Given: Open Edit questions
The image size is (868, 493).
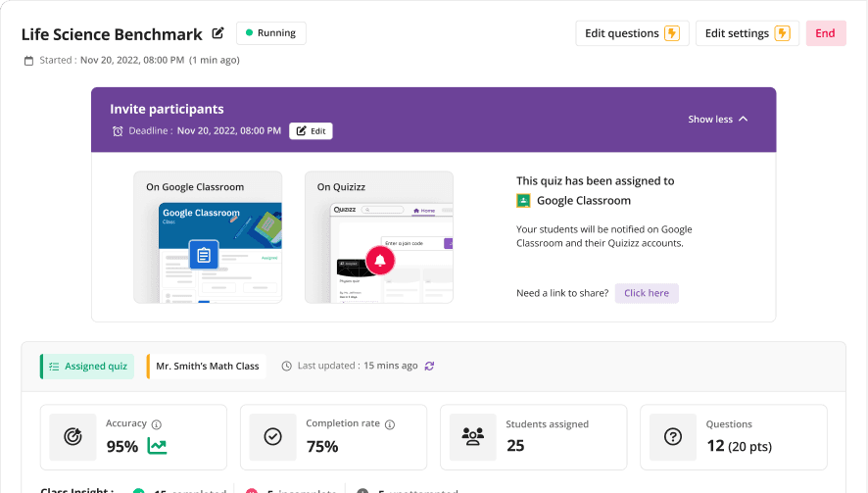Looking at the screenshot, I should [632, 33].
